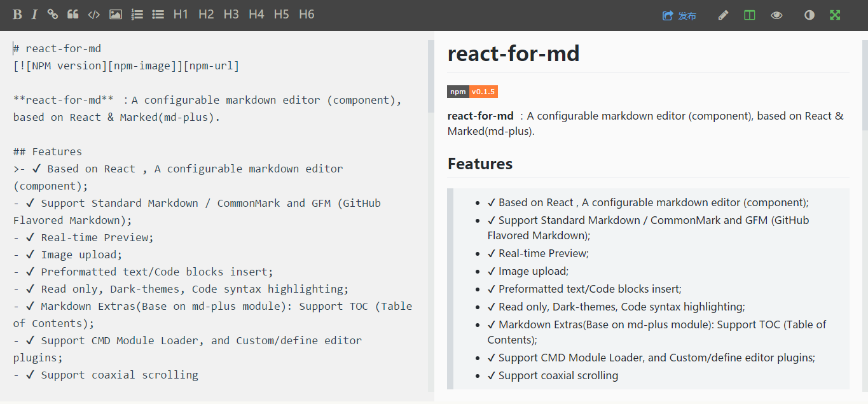Insert a code block with the code icon
Image resolution: width=868 pixels, height=404 pixels.
click(x=93, y=15)
